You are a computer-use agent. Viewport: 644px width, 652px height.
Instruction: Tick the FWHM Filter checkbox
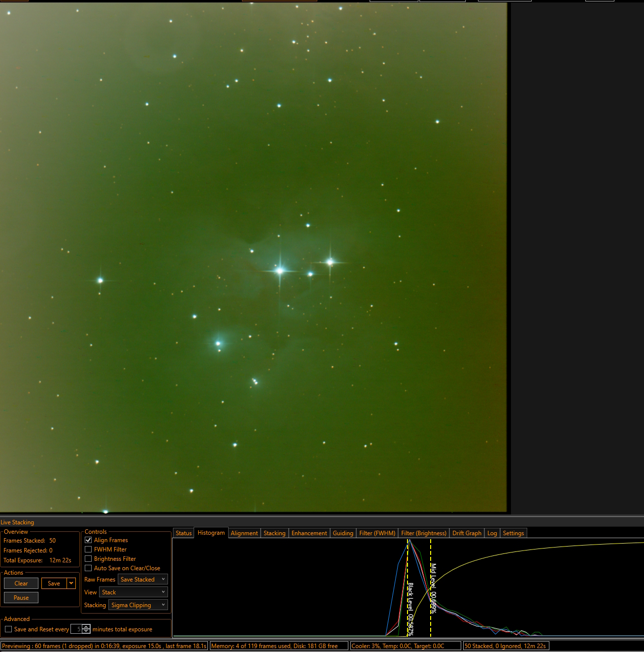(x=88, y=549)
